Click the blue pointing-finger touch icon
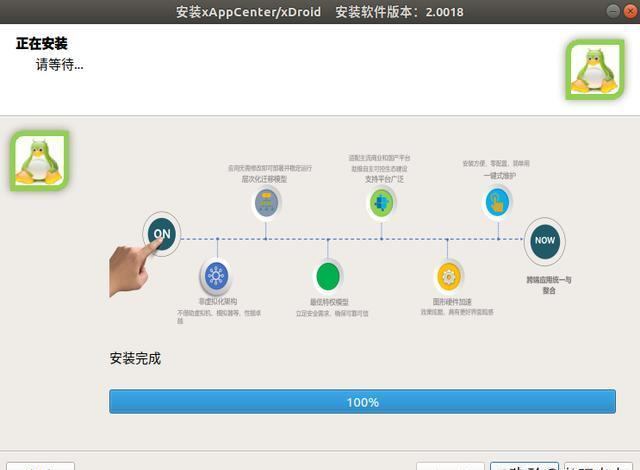The width and height of the screenshot is (640, 470). [498, 202]
